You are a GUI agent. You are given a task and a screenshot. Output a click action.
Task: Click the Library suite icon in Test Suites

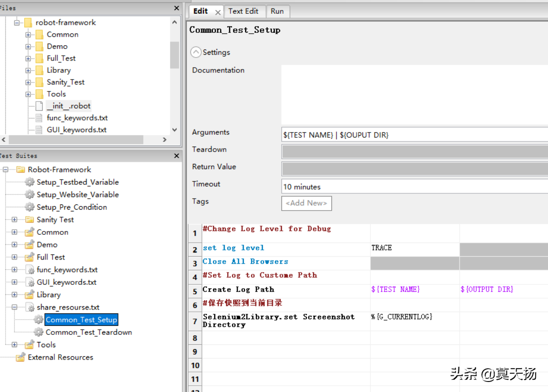point(30,295)
